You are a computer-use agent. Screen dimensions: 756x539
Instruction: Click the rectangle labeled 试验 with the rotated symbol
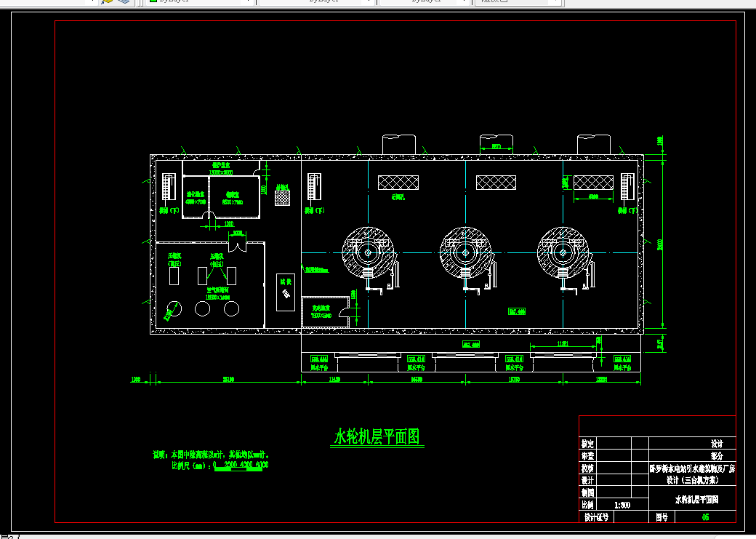click(x=286, y=292)
